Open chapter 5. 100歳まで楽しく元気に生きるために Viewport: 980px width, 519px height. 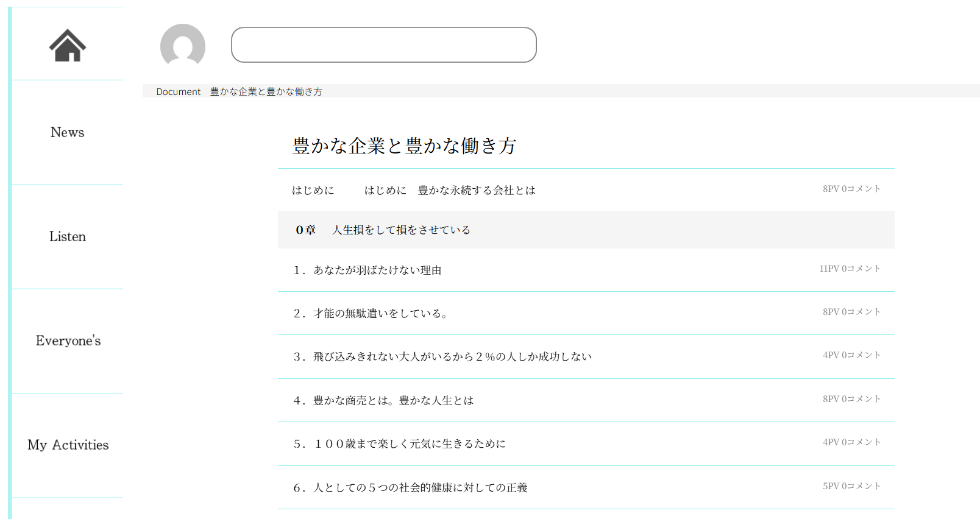(400, 443)
